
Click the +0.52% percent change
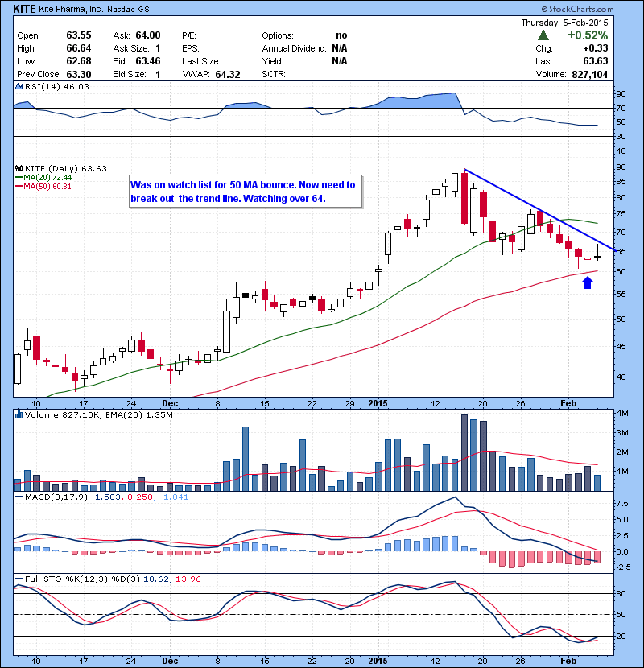tap(588, 35)
